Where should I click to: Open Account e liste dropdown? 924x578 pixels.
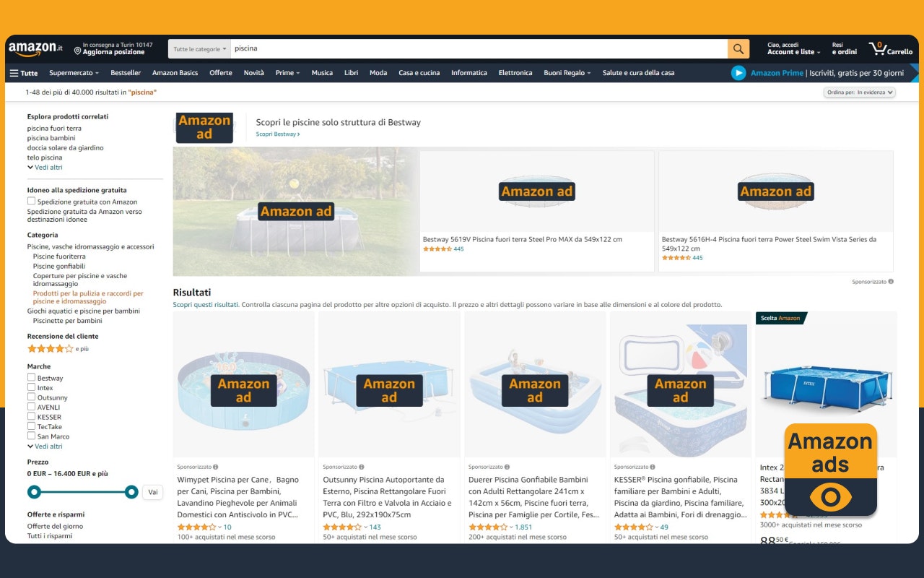click(x=793, y=48)
